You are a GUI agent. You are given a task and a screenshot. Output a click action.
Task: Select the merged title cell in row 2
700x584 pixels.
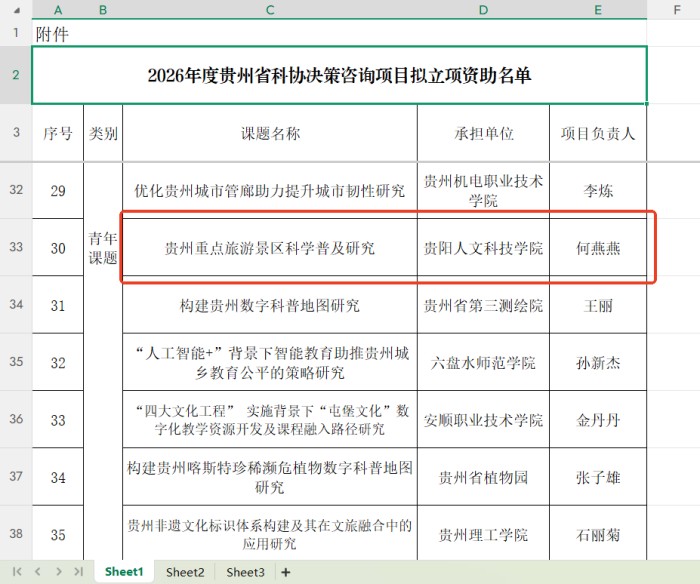coord(339,75)
